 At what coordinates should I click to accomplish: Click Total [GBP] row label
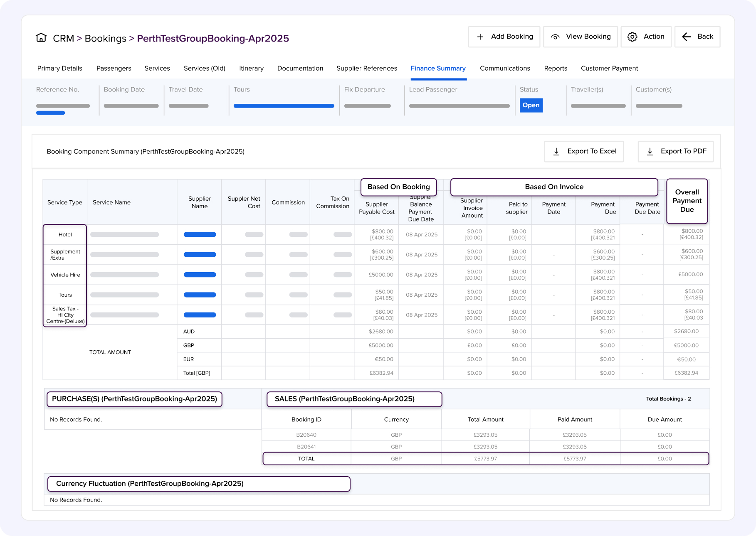coord(197,373)
